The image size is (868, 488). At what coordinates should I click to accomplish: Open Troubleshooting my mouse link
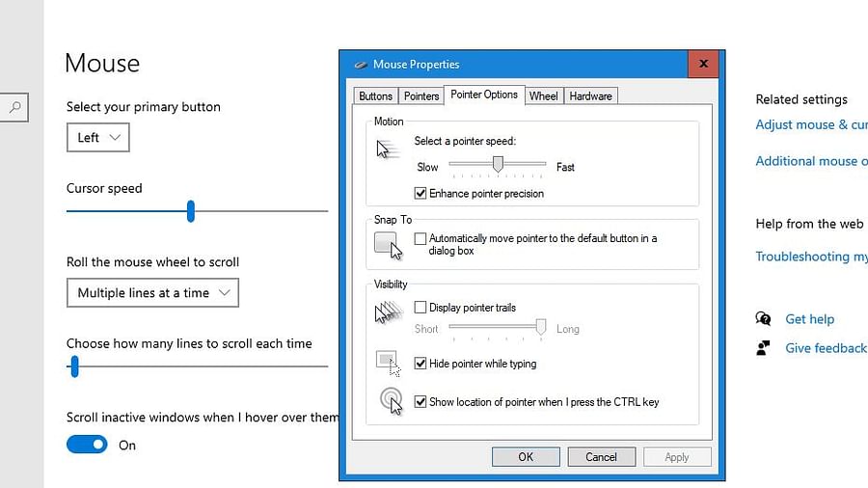pyautogui.click(x=811, y=257)
